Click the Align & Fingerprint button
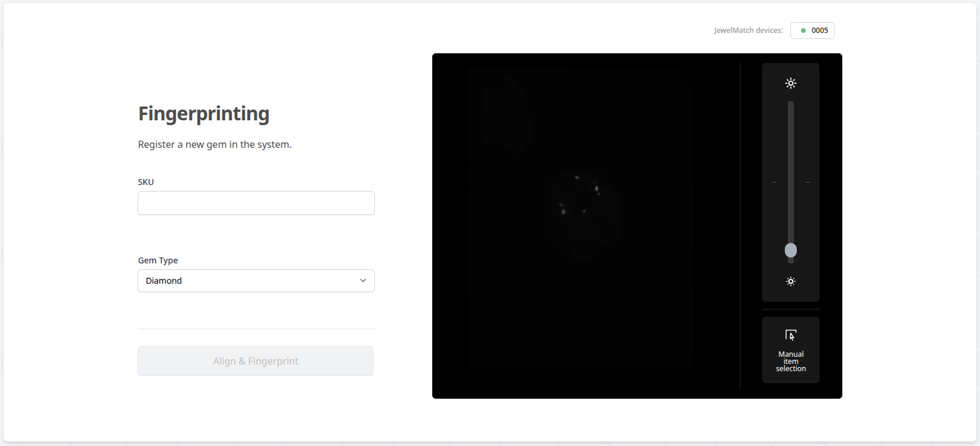980x446 pixels. tap(256, 361)
